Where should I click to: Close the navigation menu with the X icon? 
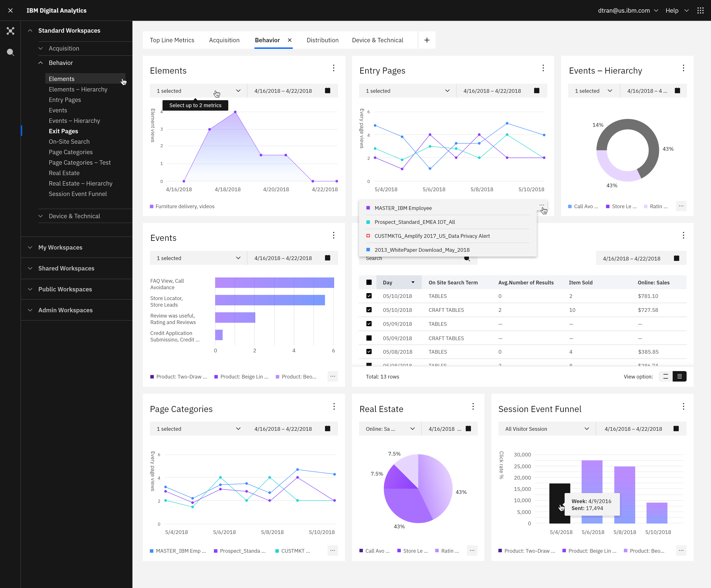[x=10, y=10]
